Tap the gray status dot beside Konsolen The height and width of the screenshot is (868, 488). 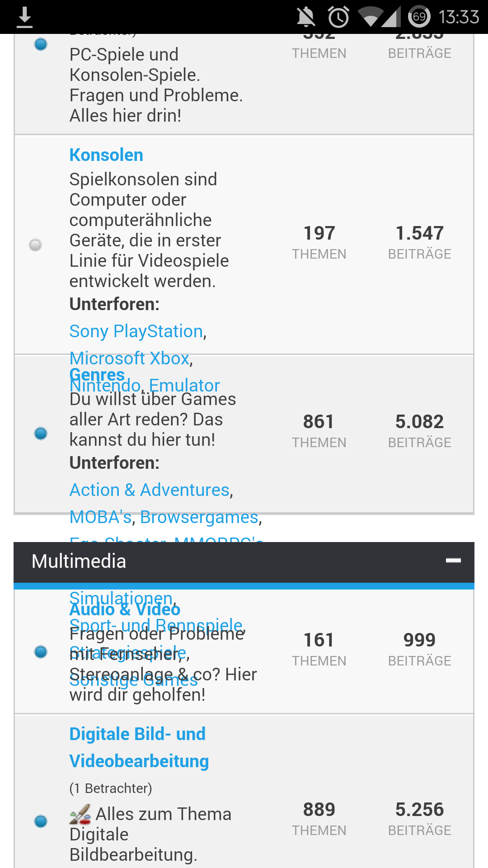click(x=35, y=245)
